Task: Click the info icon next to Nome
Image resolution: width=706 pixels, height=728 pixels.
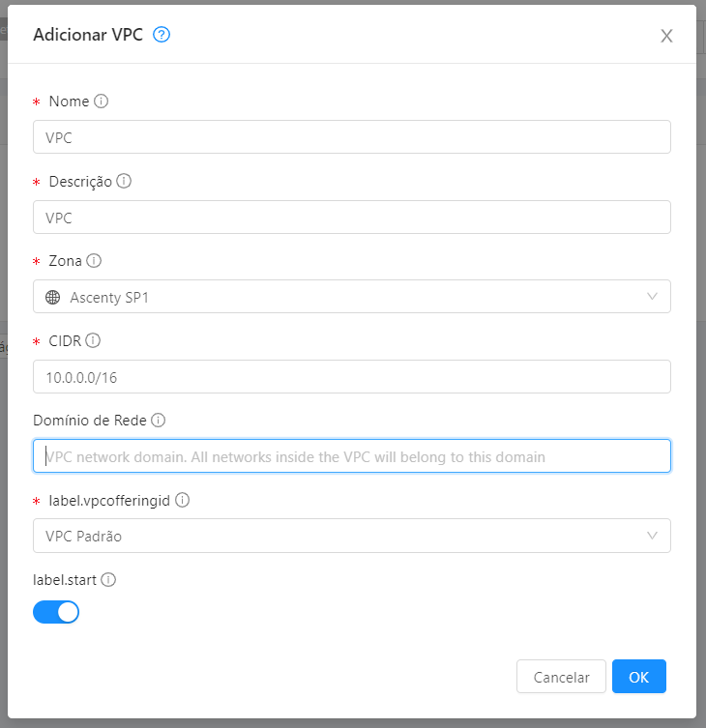Action: pos(102,101)
